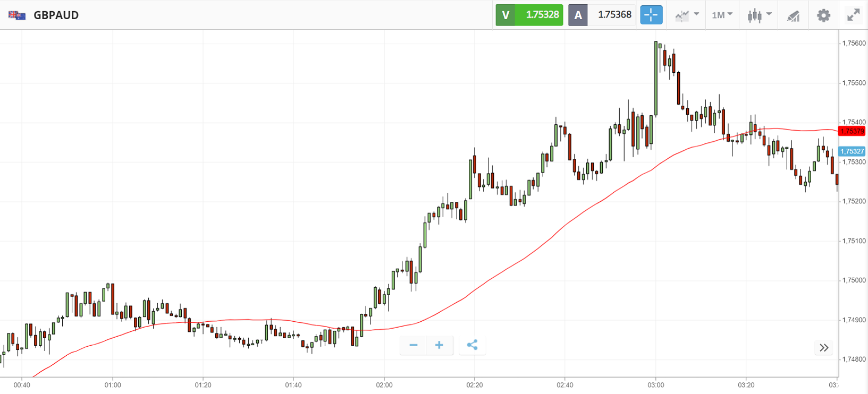
Task: Click the A buy price button at 1.75368
Action: click(602, 15)
